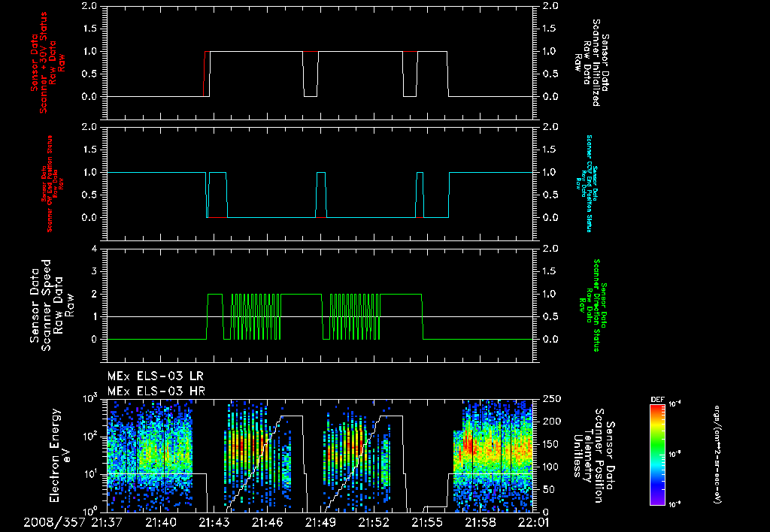770x532 pixels.
Task: Click the '50' tick on Scanner Position axis
Action: pyautogui.click(x=548, y=489)
